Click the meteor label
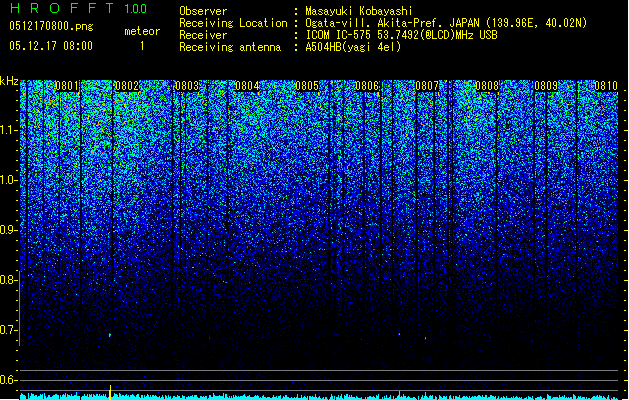629x400 pixels. pos(142,31)
